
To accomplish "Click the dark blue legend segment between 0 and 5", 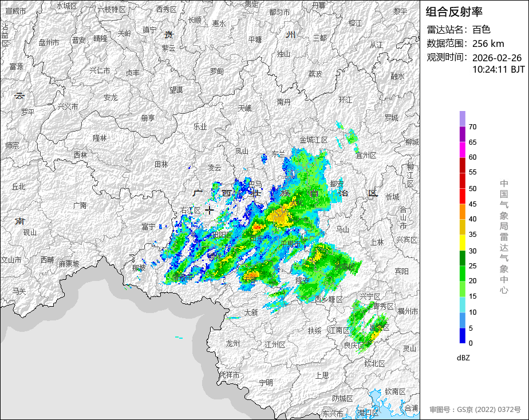I will click(x=462, y=336).
